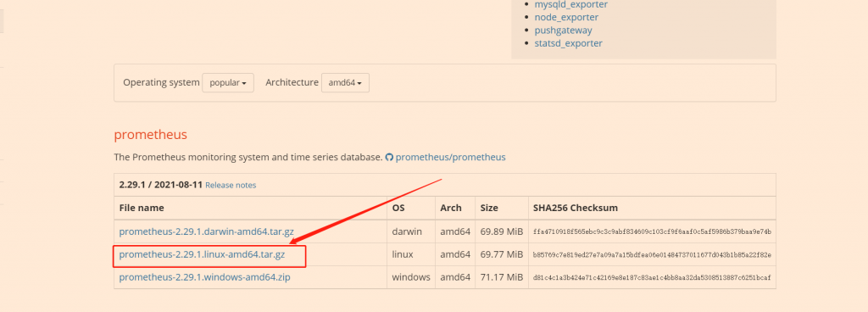Viewport: 868px width, 312px height.
Task: Click the File name column header
Action: 142,208
